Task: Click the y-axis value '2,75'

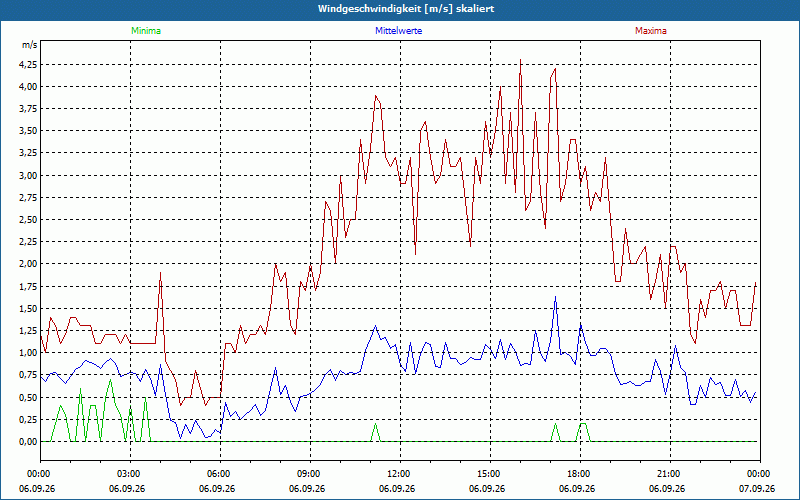Action: pos(28,197)
